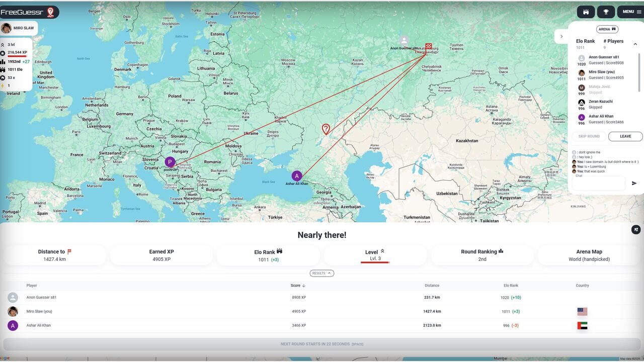Screen dimensions: 644x362
Task: Click the fullscreen map toggle icon
Action: click(x=636, y=229)
